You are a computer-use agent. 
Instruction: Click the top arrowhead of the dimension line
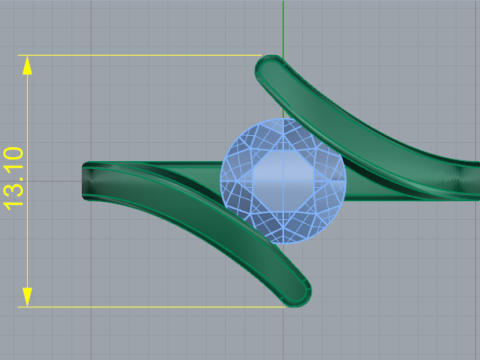pyautogui.click(x=27, y=65)
